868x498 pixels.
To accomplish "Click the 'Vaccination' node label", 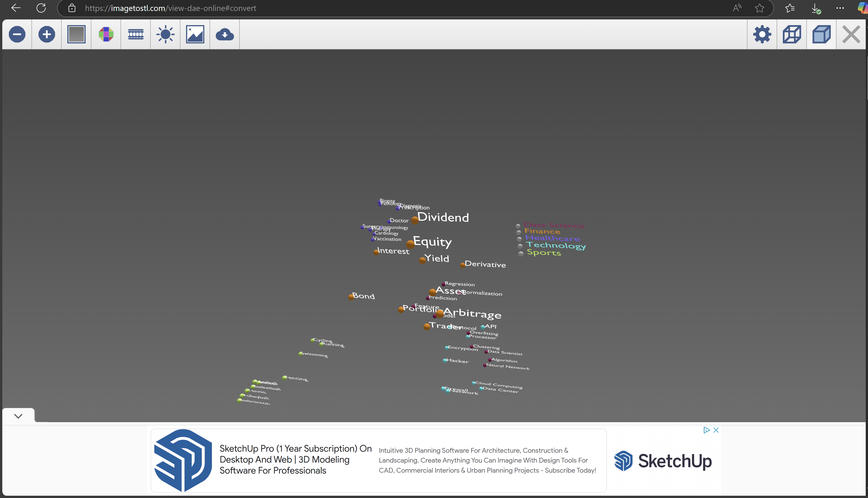I will [x=387, y=239].
